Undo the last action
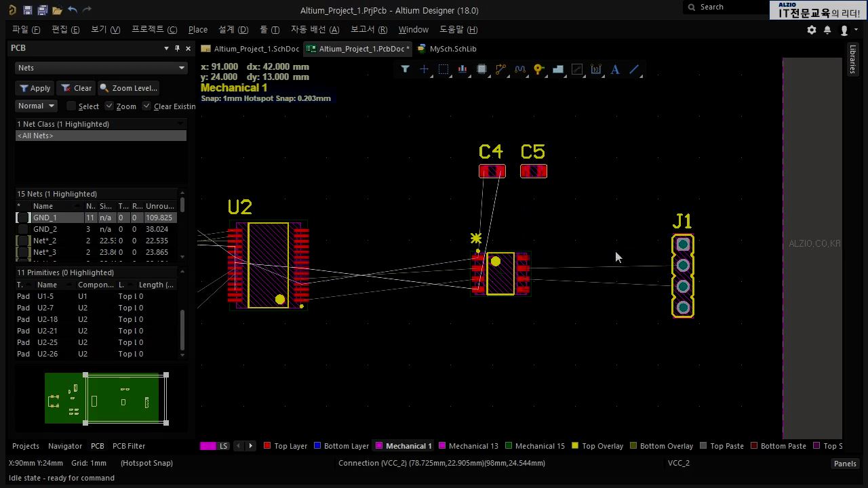 click(73, 10)
